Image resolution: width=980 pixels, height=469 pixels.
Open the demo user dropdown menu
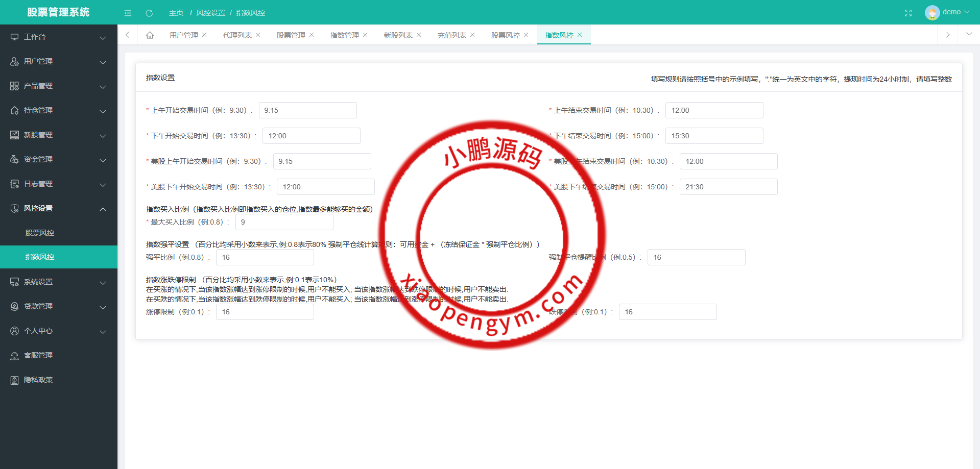coord(947,12)
